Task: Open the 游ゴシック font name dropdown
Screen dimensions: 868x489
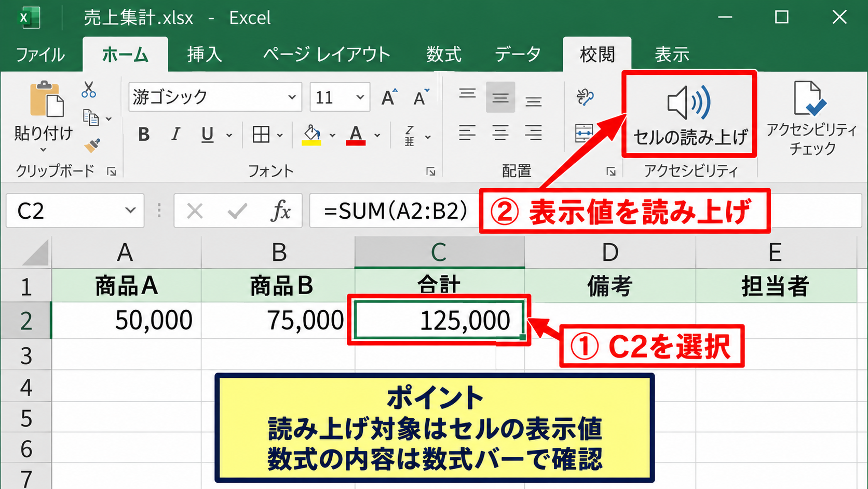Action: click(292, 97)
